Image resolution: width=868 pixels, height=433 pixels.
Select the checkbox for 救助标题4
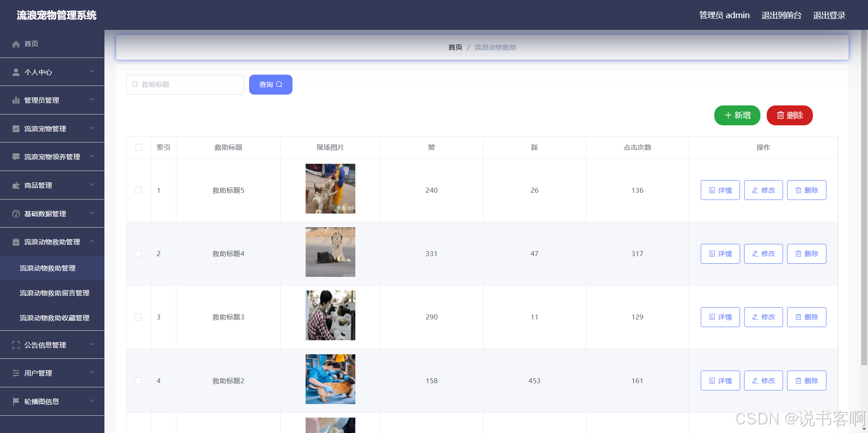[x=138, y=254]
